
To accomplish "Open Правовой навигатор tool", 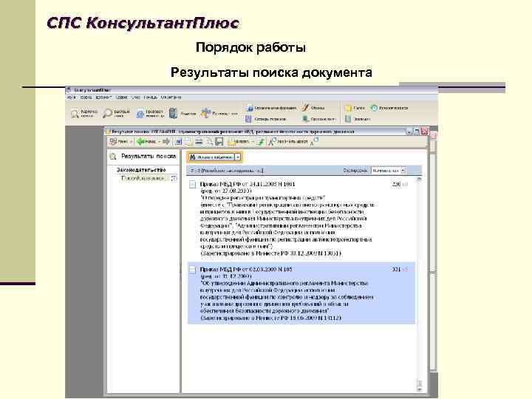I will [x=149, y=113].
